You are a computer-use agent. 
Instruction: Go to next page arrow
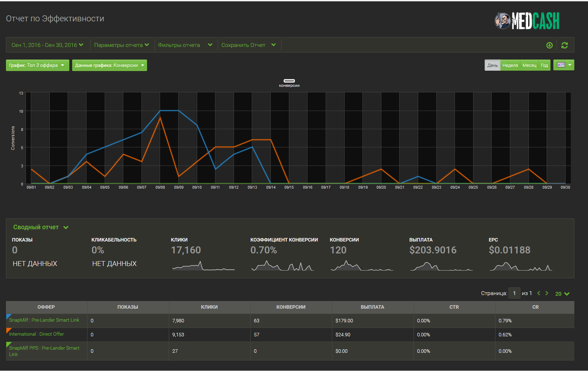tap(547, 293)
